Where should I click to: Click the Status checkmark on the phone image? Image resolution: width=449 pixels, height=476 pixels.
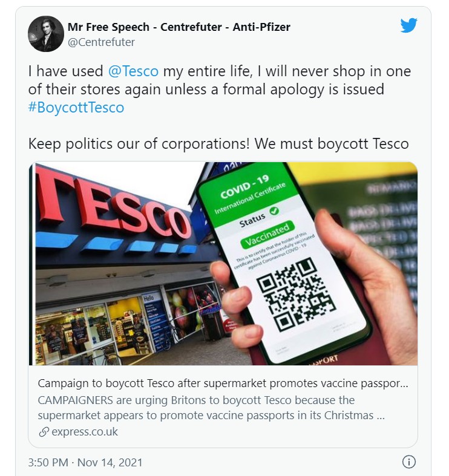click(274, 210)
